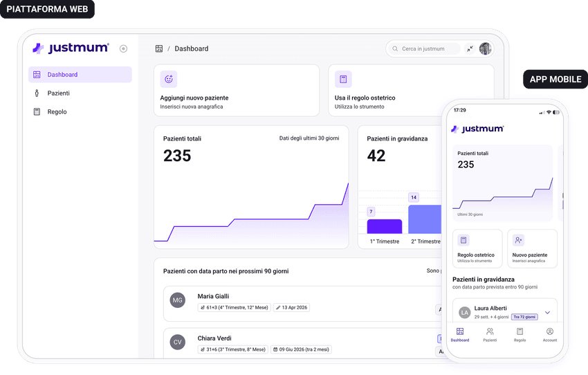The image size is (588, 375).
Task: Click the regolo calculator icon in the web card
Action: (343, 79)
